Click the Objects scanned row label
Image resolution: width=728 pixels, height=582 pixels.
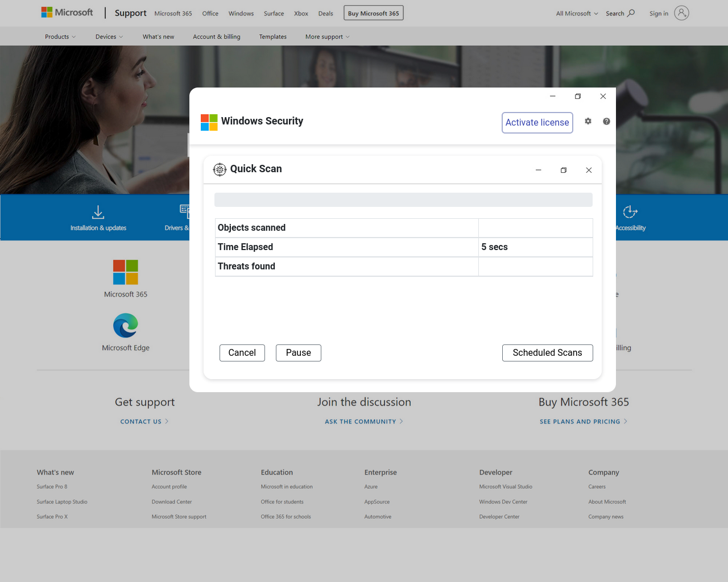(251, 228)
